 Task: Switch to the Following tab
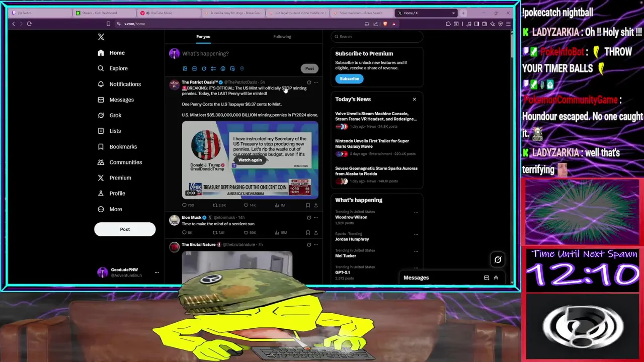coord(282,37)
